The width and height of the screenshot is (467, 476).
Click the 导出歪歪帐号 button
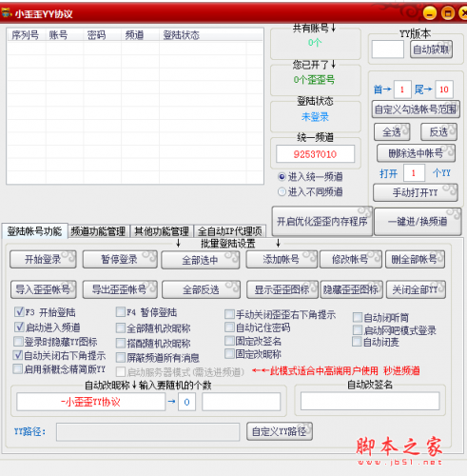[x=120, y=289]
